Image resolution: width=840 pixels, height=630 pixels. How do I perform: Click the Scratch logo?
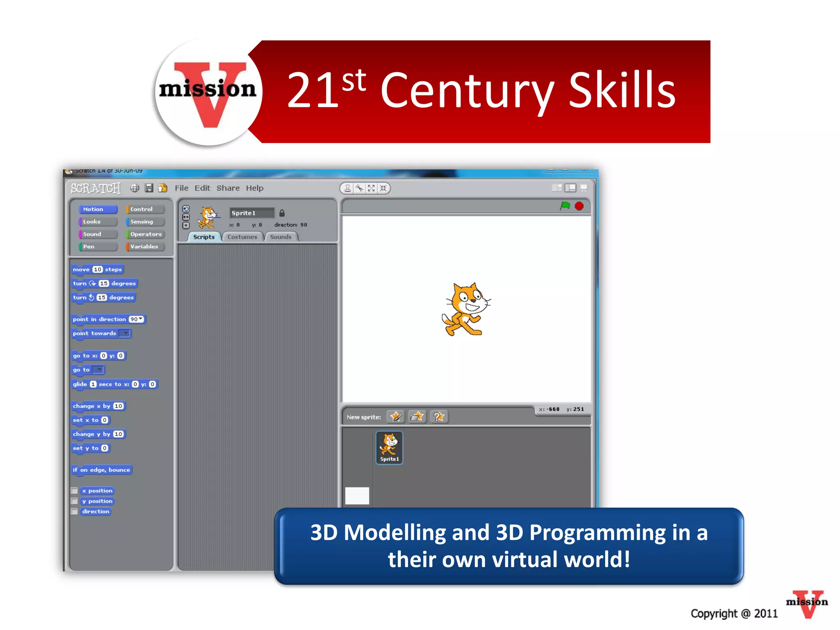96,188
